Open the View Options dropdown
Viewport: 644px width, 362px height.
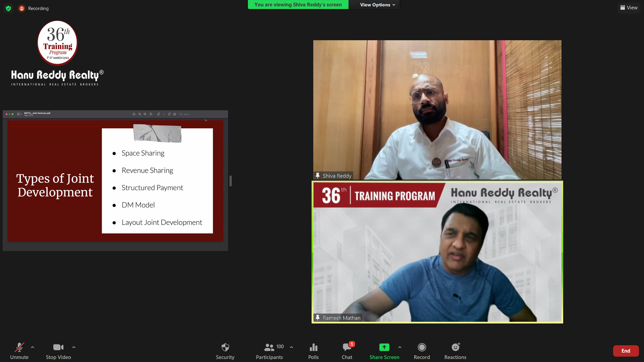pos(377,5)
